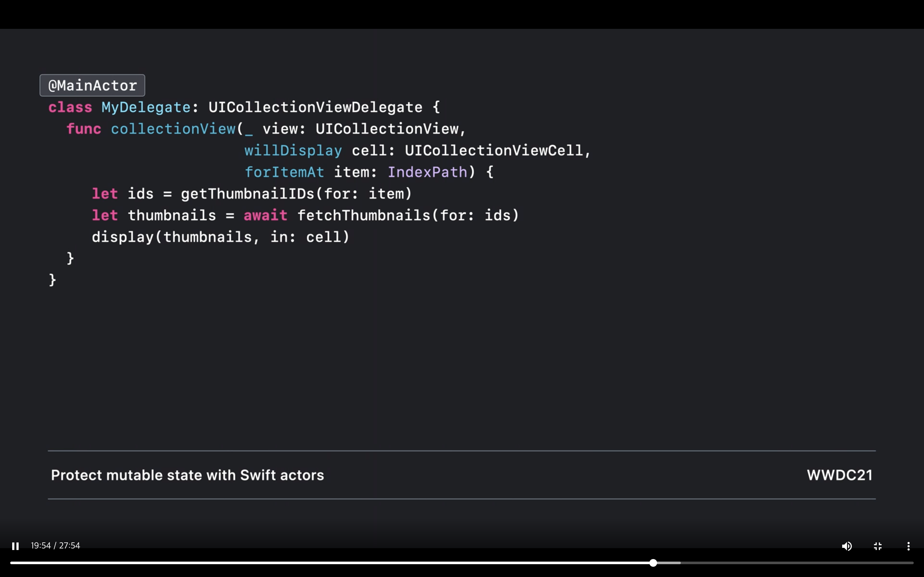Click 'let ids = getThumbnailIDs' code line

(x=252, y=194)
